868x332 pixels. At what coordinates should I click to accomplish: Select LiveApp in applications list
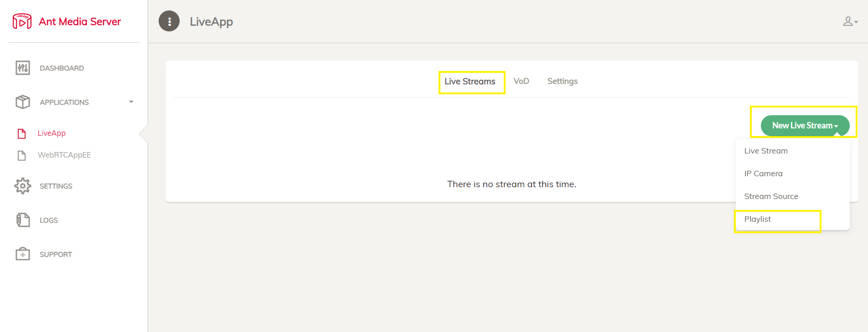click(52, 133)
